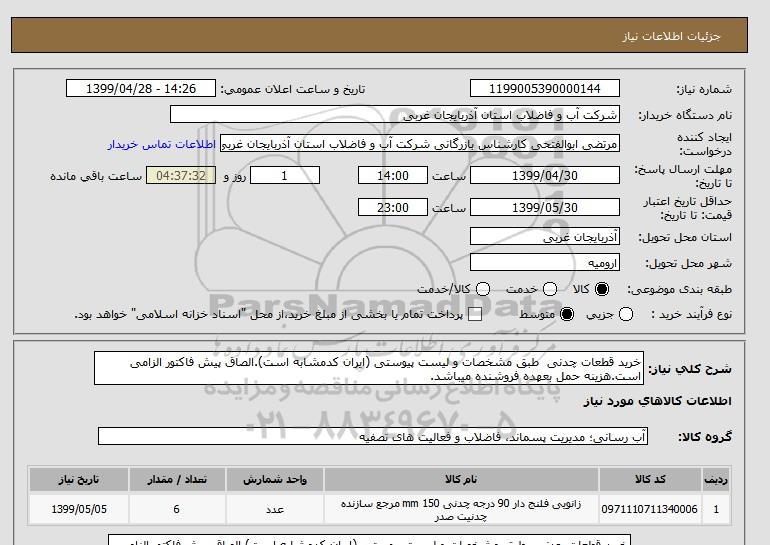Image resolution: width=770 pixels, height=545 pixels.
Task: Click announcement date field 1399/04/28 - 14:26
Action: (x=141, y=88)
